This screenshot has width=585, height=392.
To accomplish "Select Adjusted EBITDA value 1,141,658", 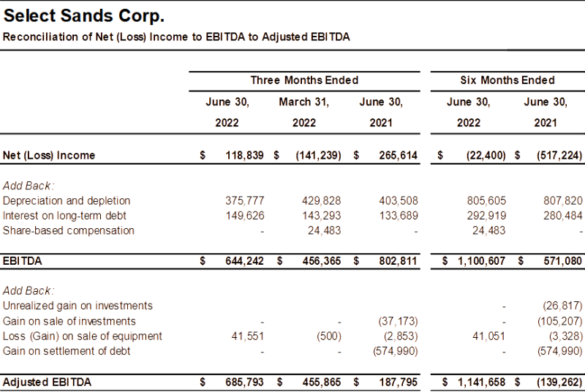I will pyautogui.click(x=482, y=382).
